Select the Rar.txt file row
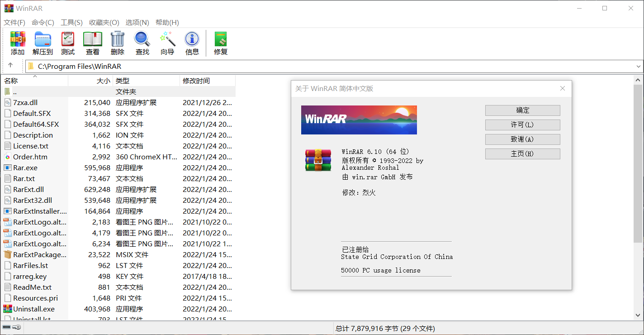Screen dimensions: 644x335 coord(118,179)
